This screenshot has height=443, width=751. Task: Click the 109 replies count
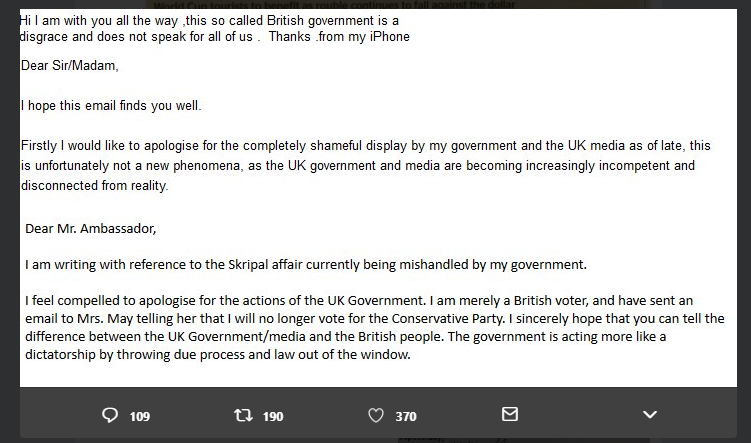tap(140, 416)
